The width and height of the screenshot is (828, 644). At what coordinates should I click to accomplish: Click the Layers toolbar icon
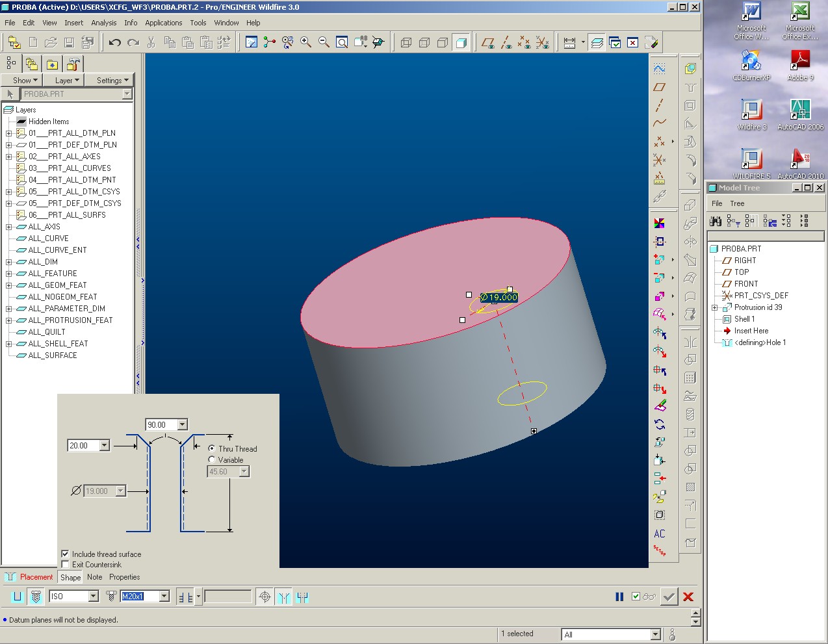597,43
